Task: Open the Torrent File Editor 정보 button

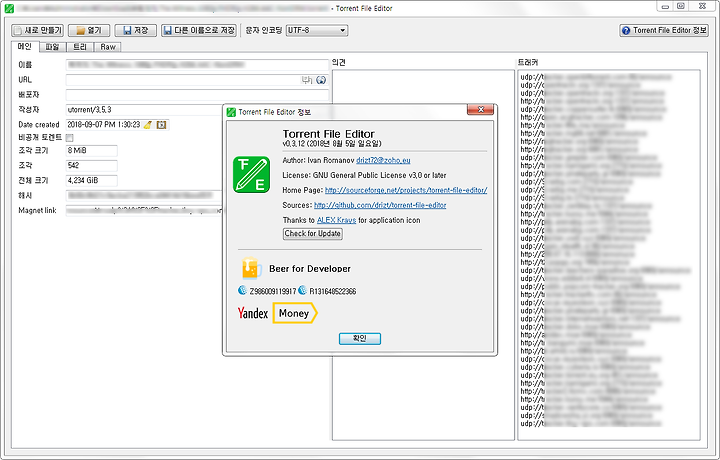Action: click(664, 30)
